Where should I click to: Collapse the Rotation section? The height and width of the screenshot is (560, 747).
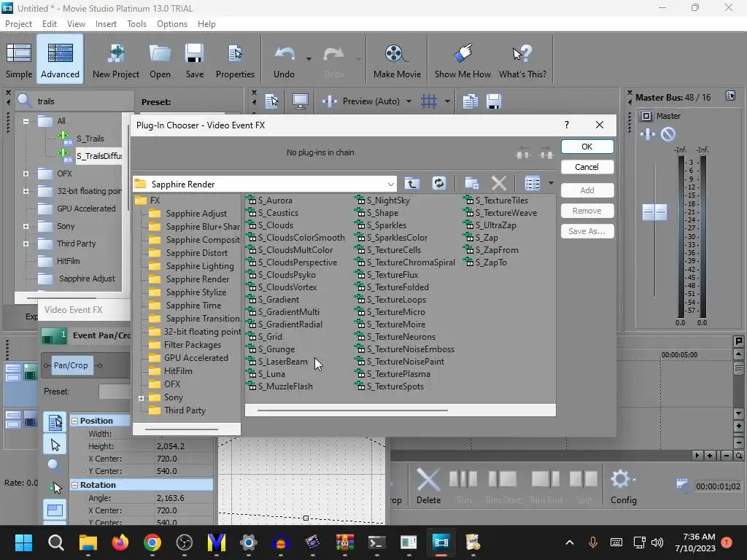tap(75, 485)
